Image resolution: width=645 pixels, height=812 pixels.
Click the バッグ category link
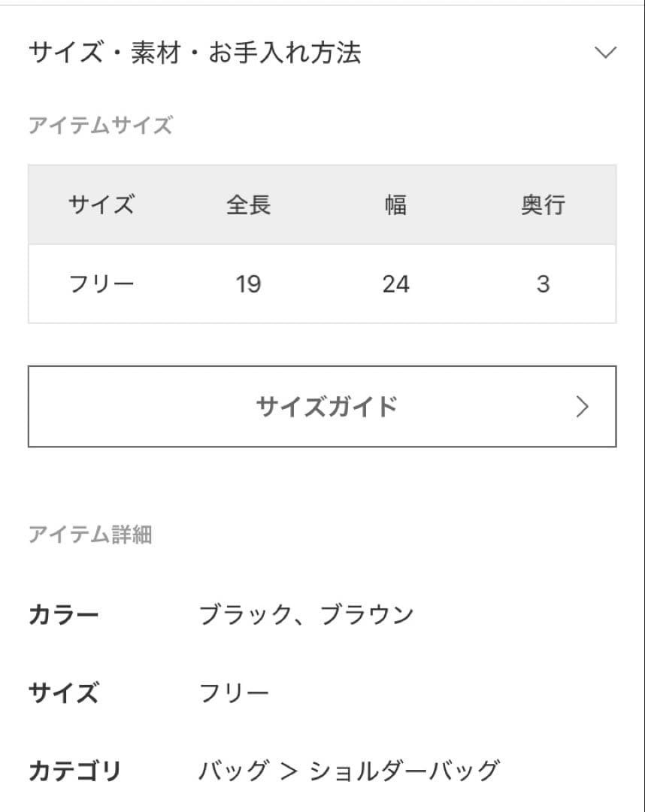point(233,771)
